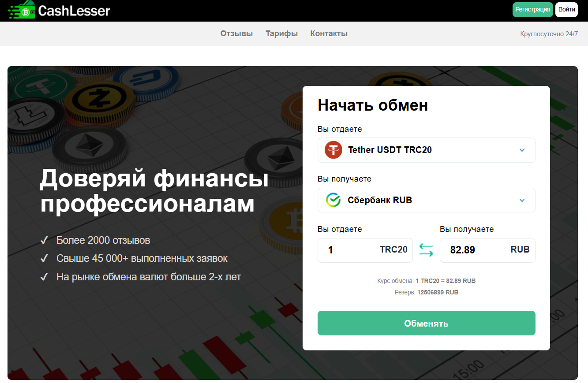Screen dimensions: 588x383
Task: Open the Tether USDT TRC20 currency selector
Action: pyautogui.click(x=426, y=150)
